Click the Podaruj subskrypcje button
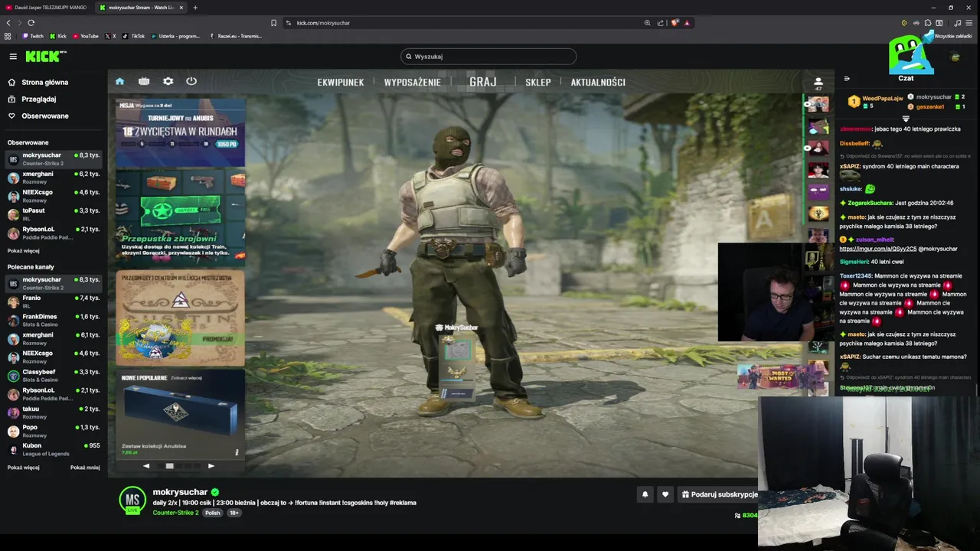Image resolution: width=980 pixels, height=551 pixels. coord(719,494)
